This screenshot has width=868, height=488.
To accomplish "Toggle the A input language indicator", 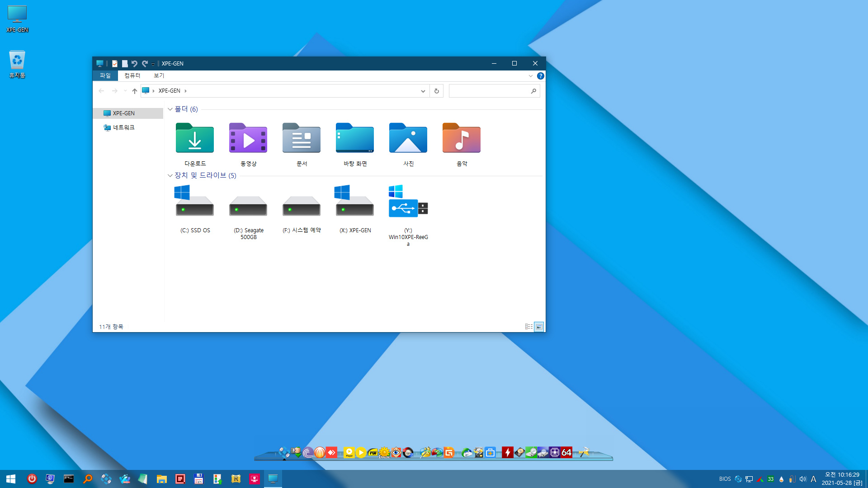I will 813,479.
